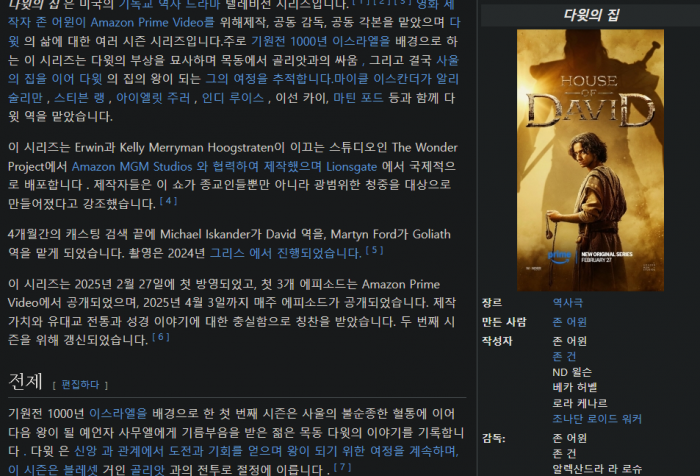This screenshot has width=700, height=476.
Task: Click the 전제 section heading
Action: [x=25, y=382]
